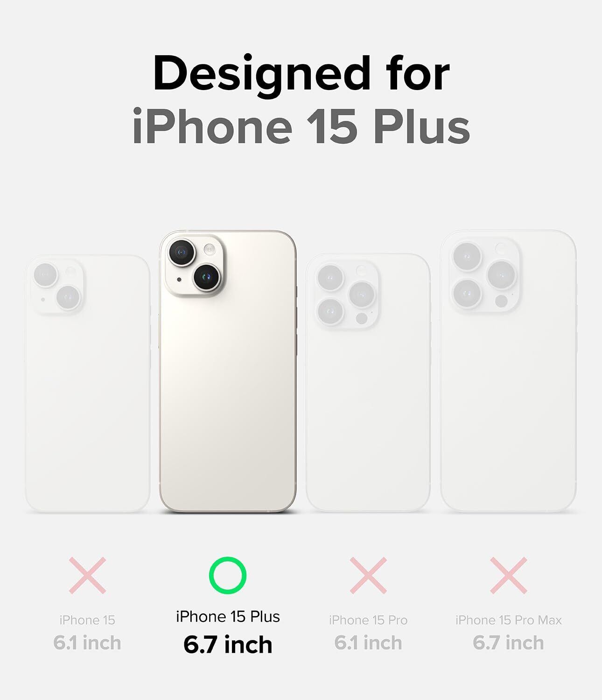The image size is (602, 700).
Task: Click the red X above iPhone 15 Pro
Action: 368,575
